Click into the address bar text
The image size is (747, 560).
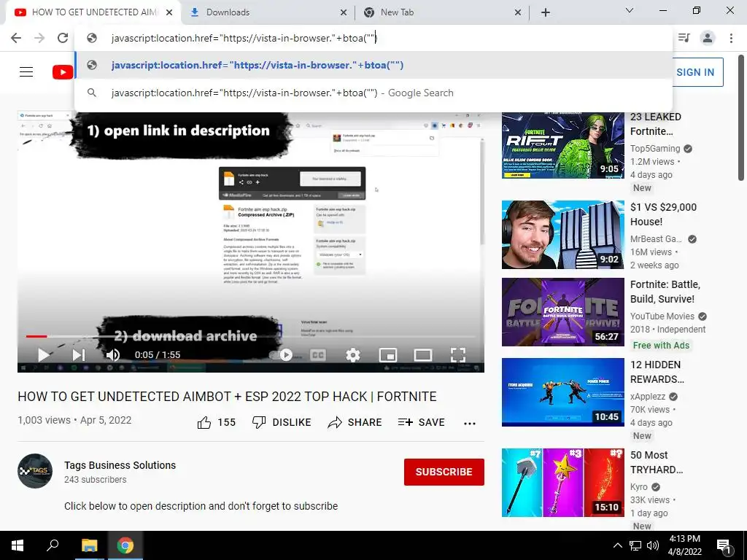pos(244,38)
